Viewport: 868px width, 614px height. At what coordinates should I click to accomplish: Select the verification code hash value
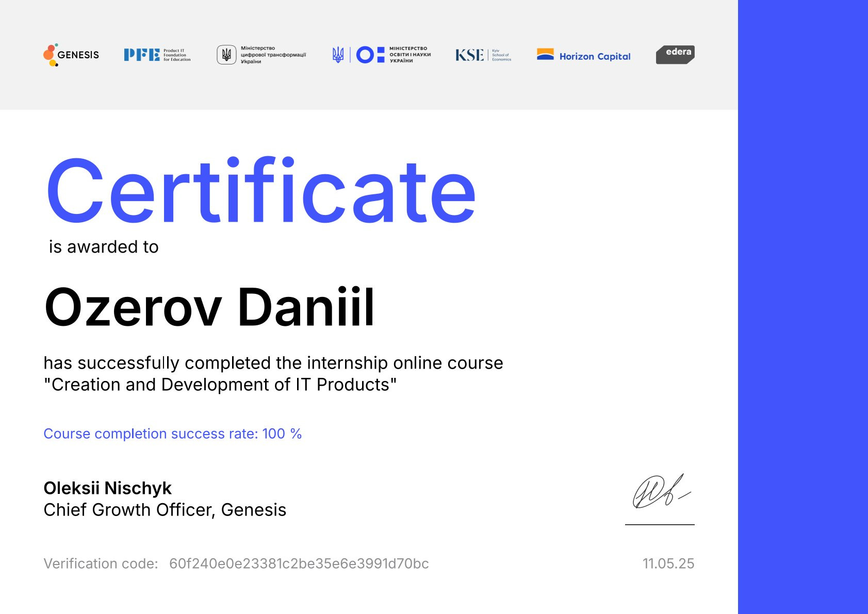pyautogui.click(x=299, y=563)
